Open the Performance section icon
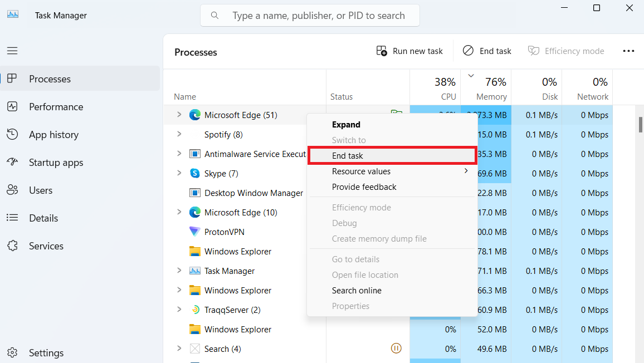Viewport: 644px width, 363px height. (x=12, y=106)
